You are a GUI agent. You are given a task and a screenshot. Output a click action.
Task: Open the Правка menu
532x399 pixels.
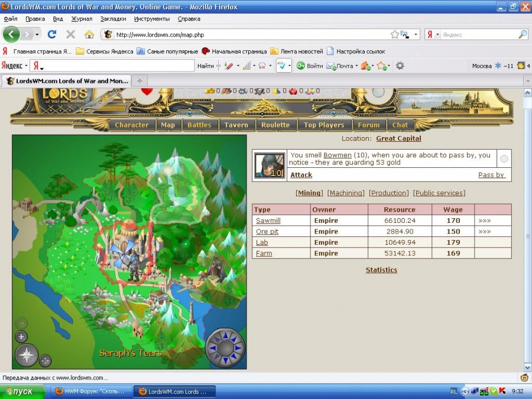(35, 19)
